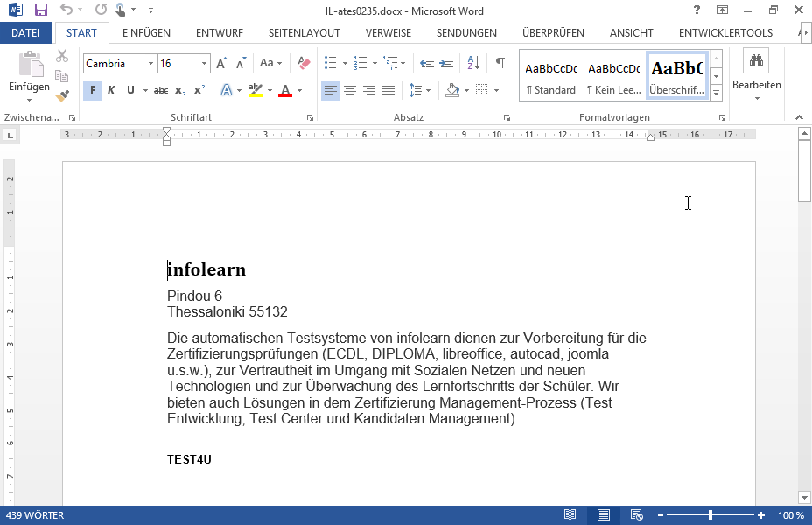This screenshot has width=812, height=525.
Task: Clear all formatting with eraser icon
Action: pos(304,64)
